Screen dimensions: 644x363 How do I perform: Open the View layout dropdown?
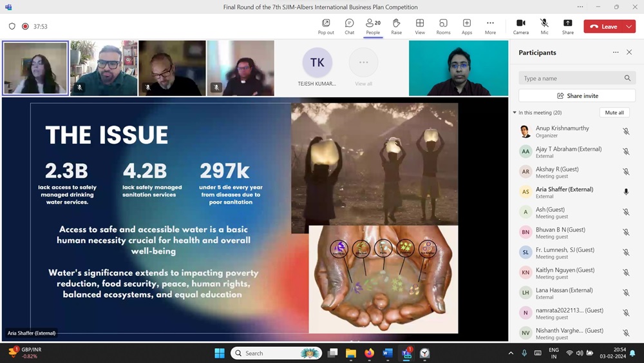pyautogui.click(x=420, y=26)
